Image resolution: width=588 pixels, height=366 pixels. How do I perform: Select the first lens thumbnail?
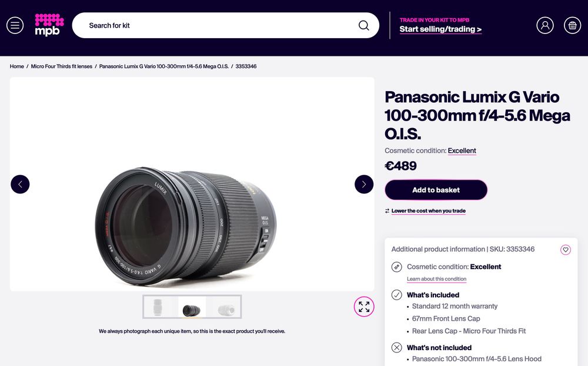pos(158,307)
